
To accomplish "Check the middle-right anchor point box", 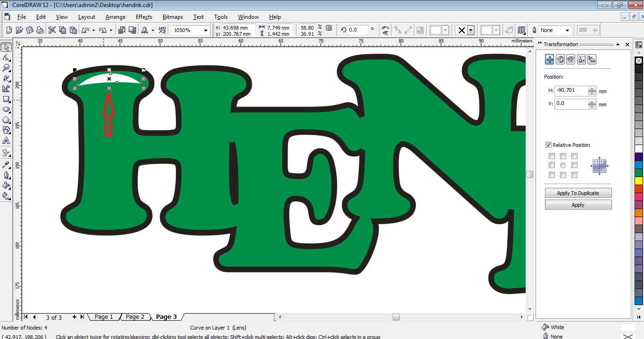I will [574, 165].
